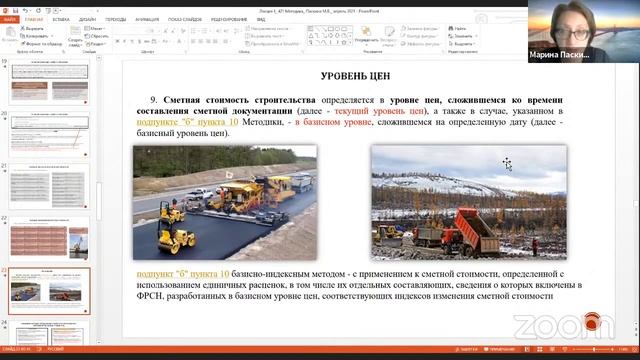
Task: Switch to the ДИЗАЙН (Design) tab
Action: click(87, 19)
